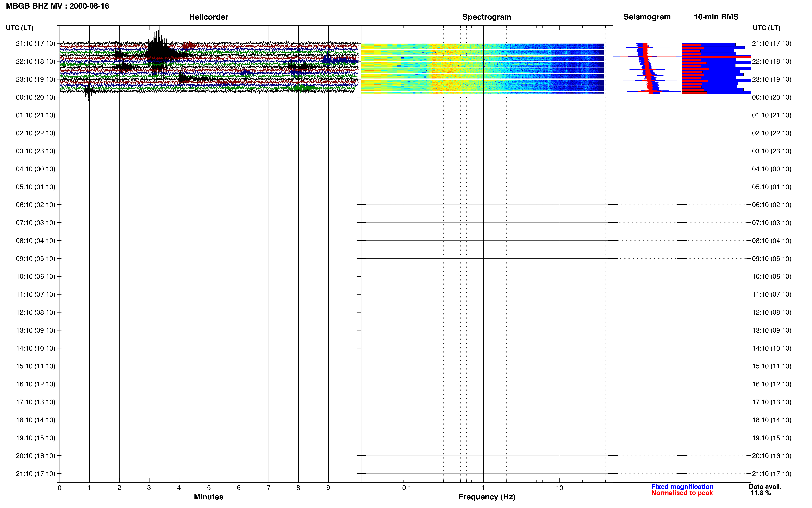Image resolution: width=812 pixels, height=508 pixels.
Task: Click the left 'UTC (LT)' axis label
Action: pyautogui.click(x=19, y=28)
